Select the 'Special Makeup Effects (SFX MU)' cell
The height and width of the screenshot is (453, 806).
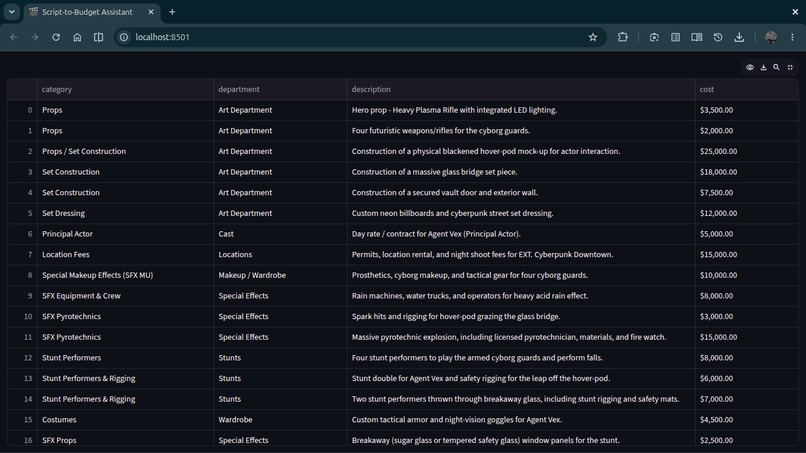(x=125, y=275)
